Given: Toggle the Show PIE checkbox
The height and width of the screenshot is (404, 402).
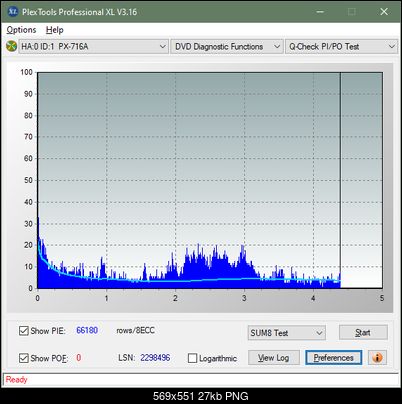Looking at the screenshot, I should point(24,331).
